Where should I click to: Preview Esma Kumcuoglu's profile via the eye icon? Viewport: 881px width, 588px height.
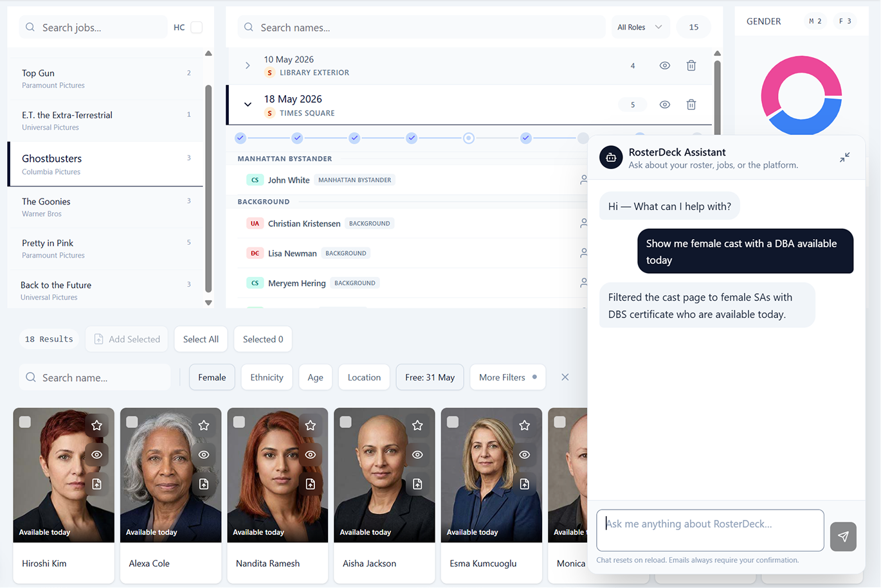[x=525, y=454]
